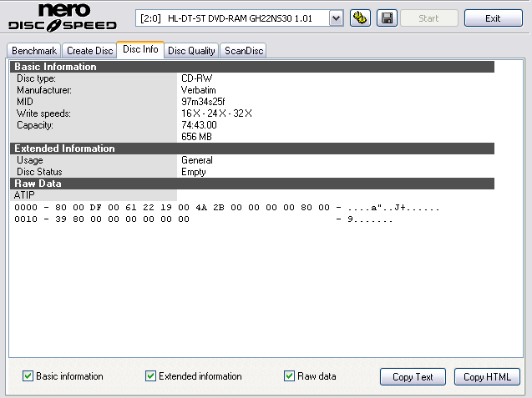Click the MID value 97m34s25f
The width and height of the screenshot is (532, 398).
pos(203,102)
